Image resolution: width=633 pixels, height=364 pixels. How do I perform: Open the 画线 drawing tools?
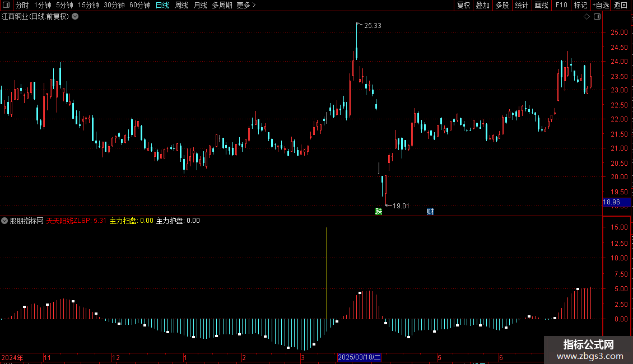point(541,5)
